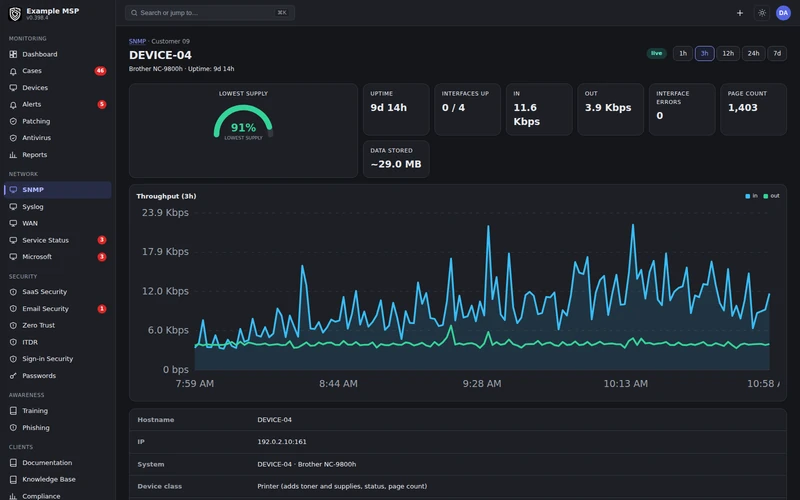Follow the SNMP breadcrumb link
This screenshot has width=800, height=500.
coord(137,41)
